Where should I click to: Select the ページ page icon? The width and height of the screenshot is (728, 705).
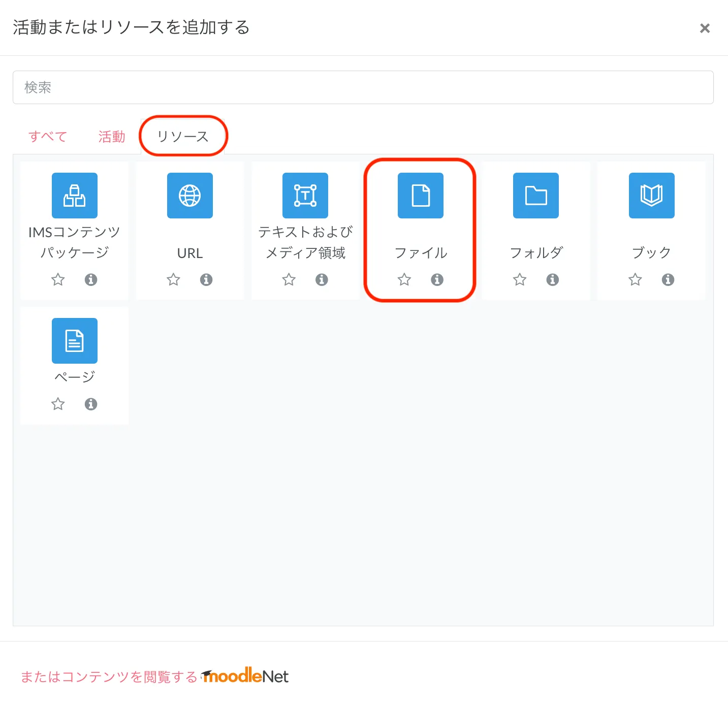pyautogui.click(x=75, y=341)
